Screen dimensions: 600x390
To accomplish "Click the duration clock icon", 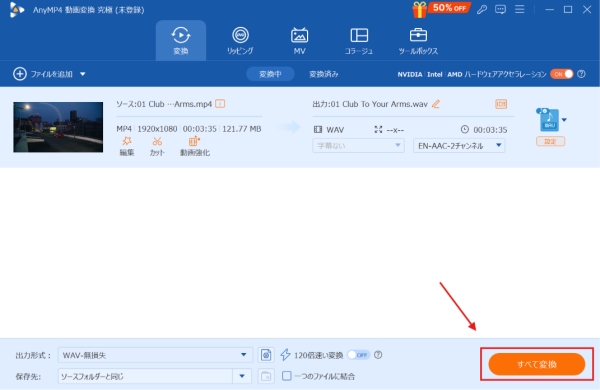I will [x=465, y=129].
